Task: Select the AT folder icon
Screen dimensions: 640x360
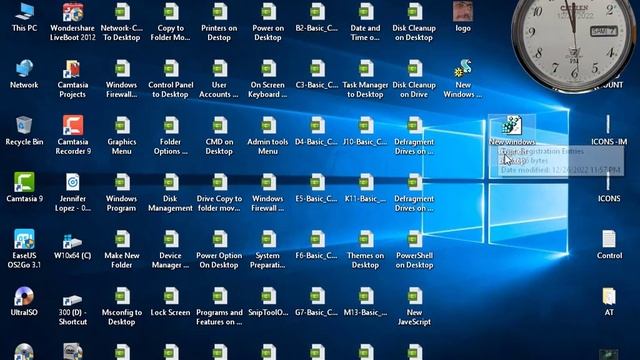Action: click(609, 296)
